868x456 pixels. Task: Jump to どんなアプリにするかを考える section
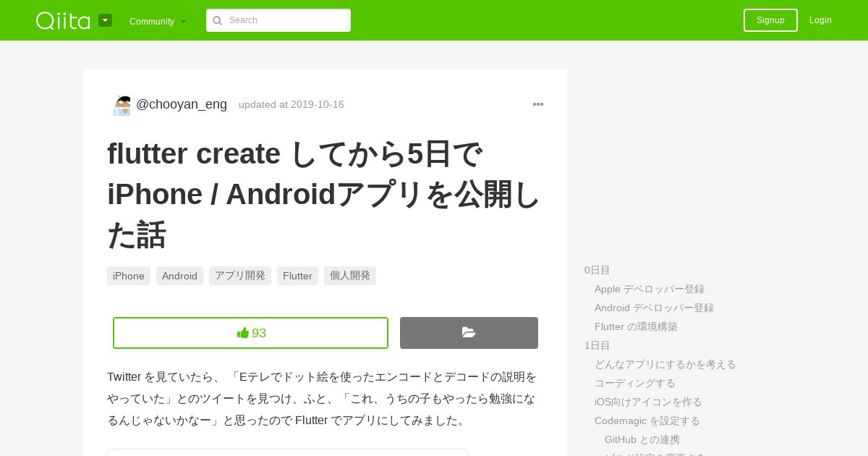tap(665, 364)
